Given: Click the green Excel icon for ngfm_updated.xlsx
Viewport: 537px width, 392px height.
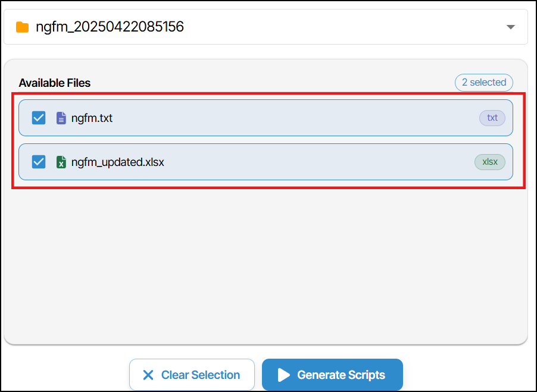Looking at the screenshot, I should (x=61, y=162).
